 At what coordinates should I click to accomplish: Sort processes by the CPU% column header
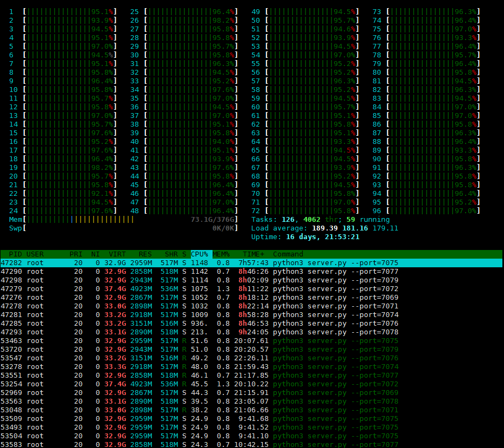[199, 254]
